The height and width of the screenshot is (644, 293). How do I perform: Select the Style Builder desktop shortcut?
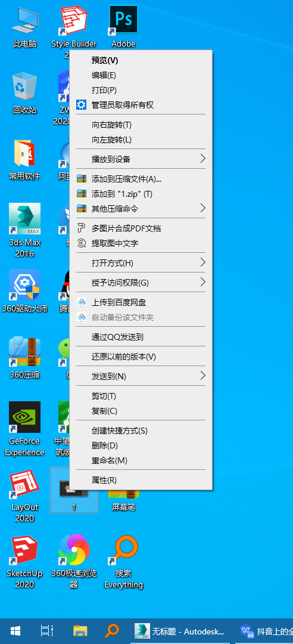(x=74, y=31)
